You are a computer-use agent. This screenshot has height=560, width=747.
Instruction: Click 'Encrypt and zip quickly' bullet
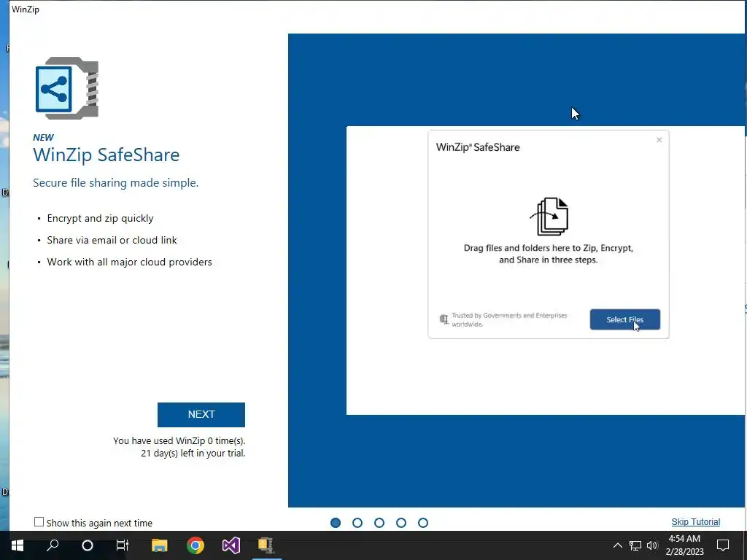click(100, 218)
